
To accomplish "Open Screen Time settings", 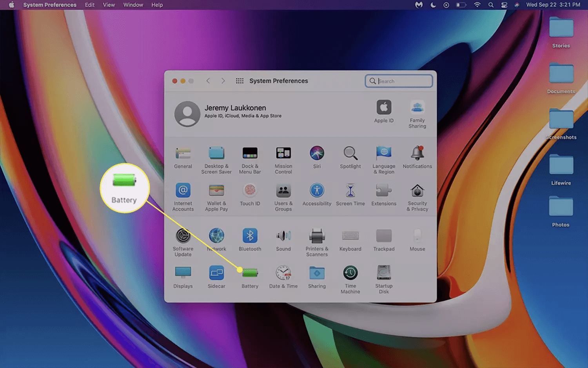I will (x=350, y=195).
